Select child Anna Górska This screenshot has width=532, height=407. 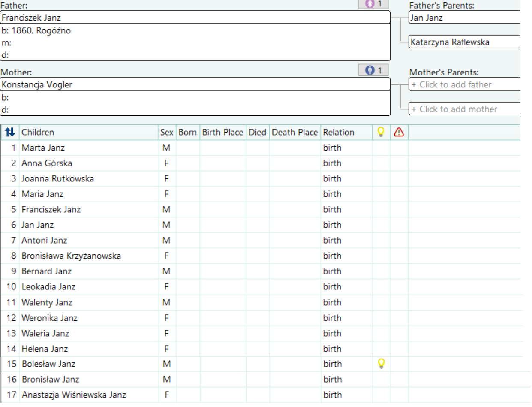[47, 163]
